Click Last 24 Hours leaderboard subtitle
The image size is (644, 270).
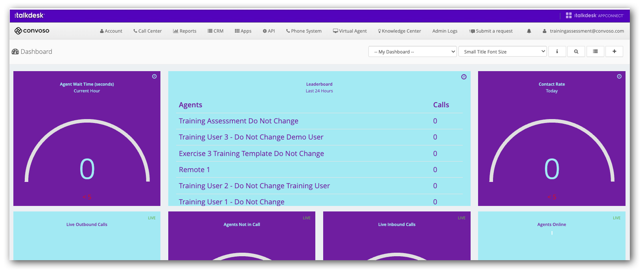[319, 91]
